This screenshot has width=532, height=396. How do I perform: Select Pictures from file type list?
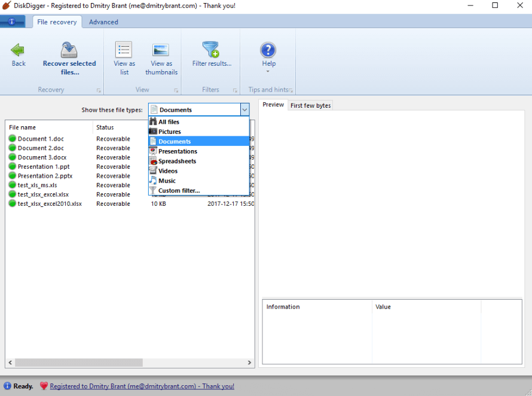coord(169,132)
